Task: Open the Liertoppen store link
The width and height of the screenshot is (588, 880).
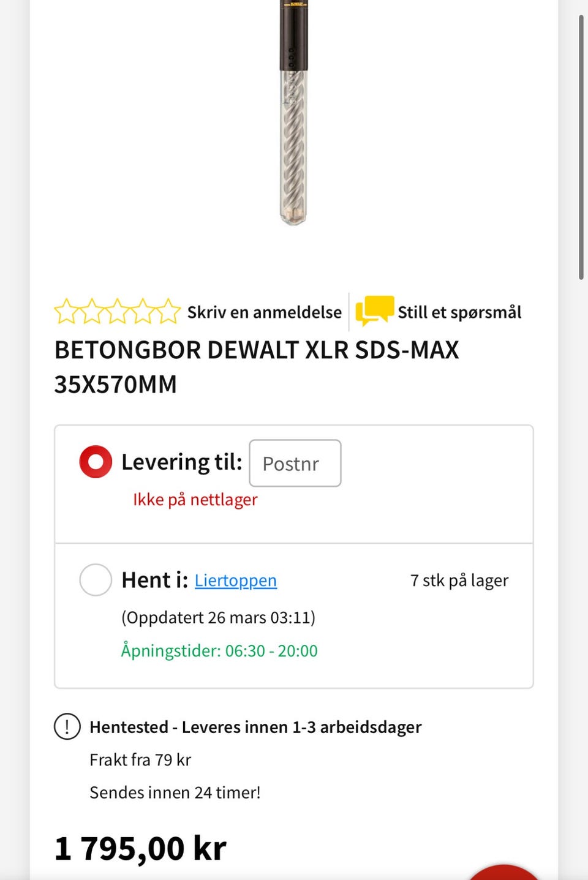Action: [236, 581]
